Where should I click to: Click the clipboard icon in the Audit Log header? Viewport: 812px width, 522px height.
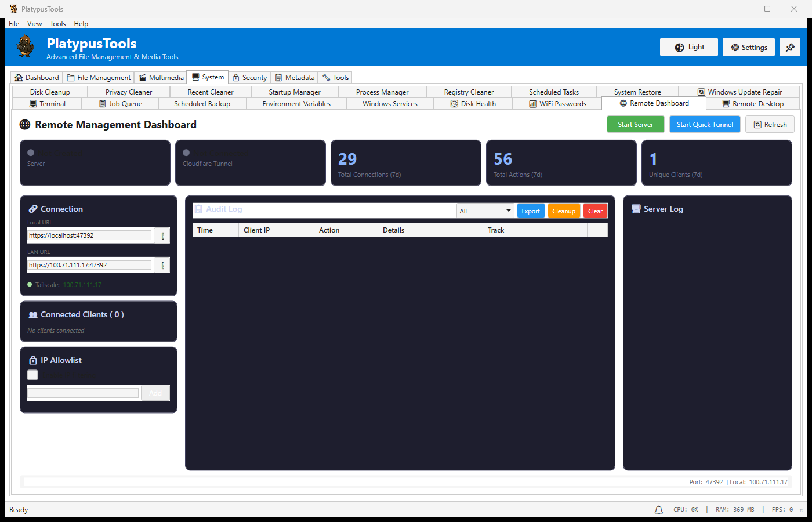(x=198, y=209)
